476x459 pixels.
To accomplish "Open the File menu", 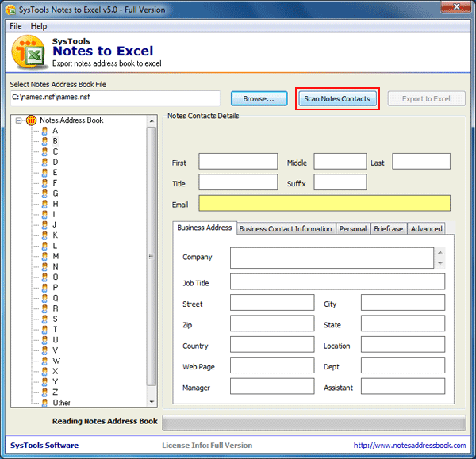I will pyautogui.click(x=16, y=26).
